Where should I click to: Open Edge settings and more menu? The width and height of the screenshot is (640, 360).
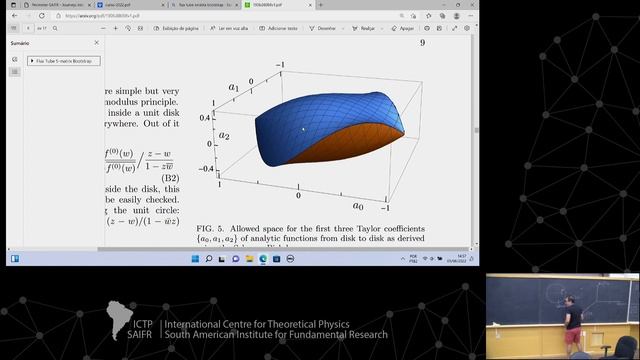(471, 16)
